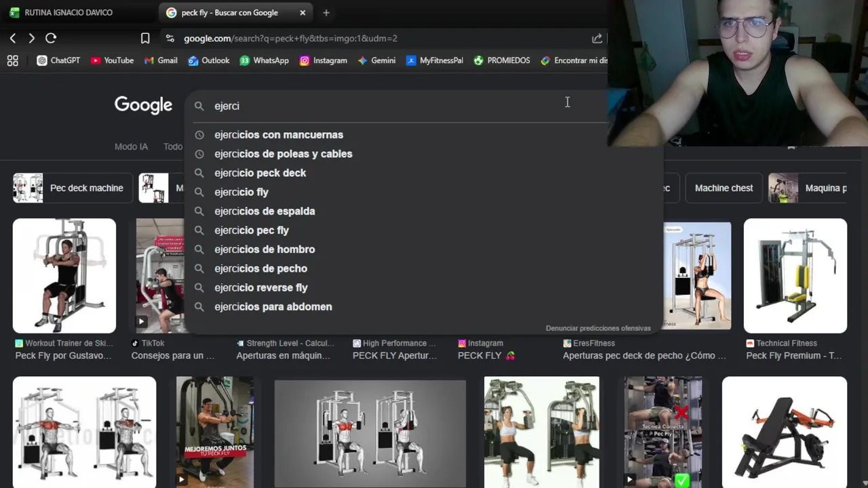868x488 pixels.
Task: Open the MyFitnessPal bookmark
Action: pyautogui.click(x=435, y=60)
